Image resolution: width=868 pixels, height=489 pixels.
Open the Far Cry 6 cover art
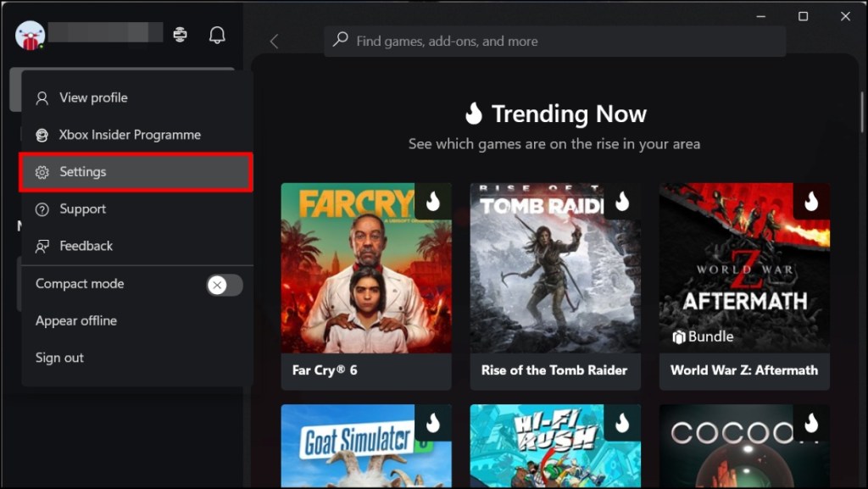click(x=366, y=269)
